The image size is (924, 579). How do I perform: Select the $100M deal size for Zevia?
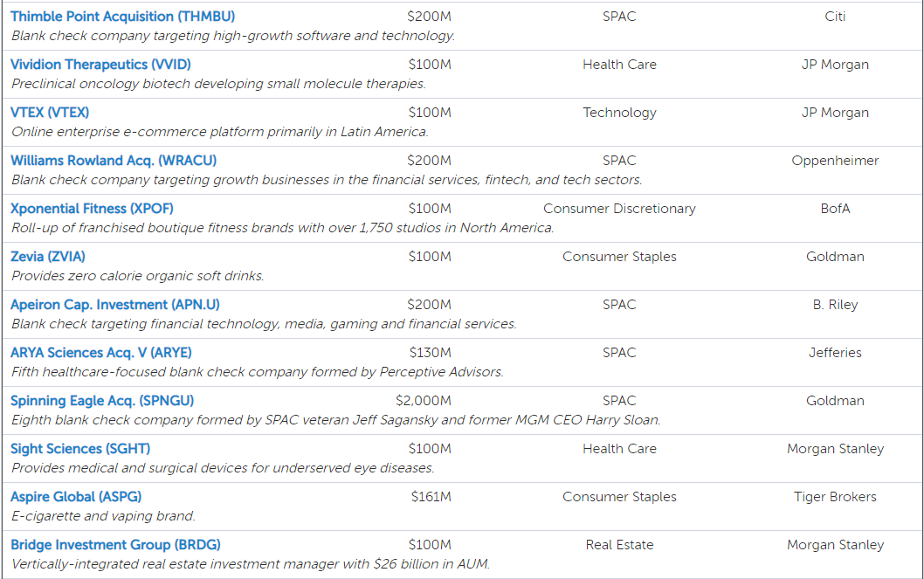coord(430,256)
